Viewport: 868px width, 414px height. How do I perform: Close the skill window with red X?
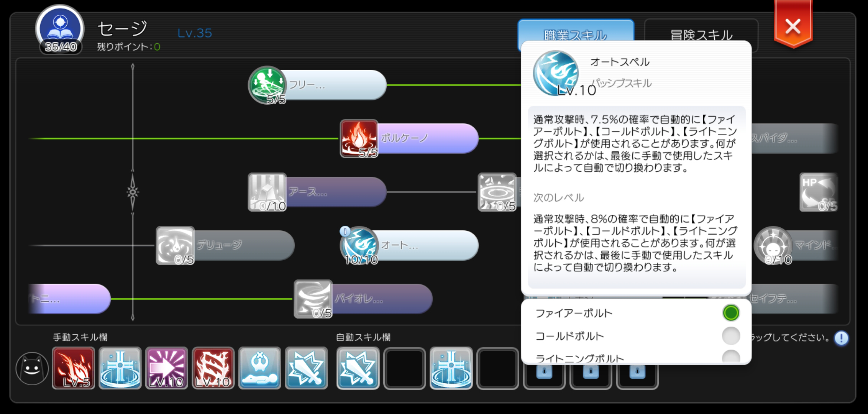793,25
